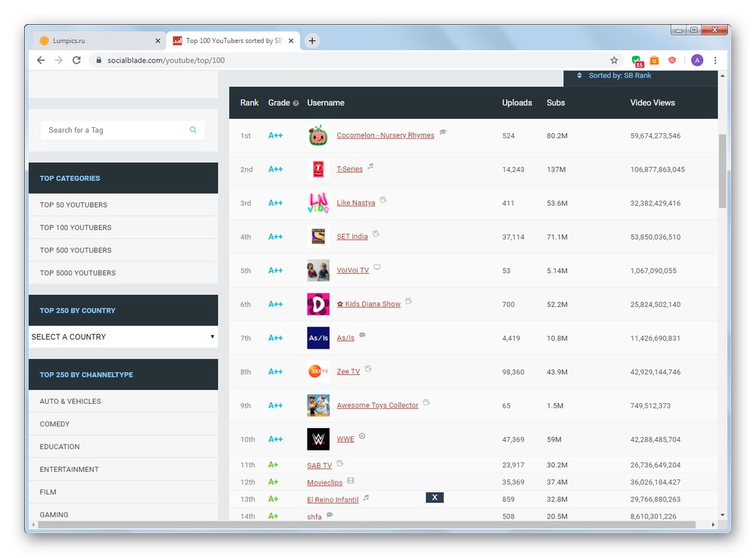Image resolution: width=756 pixels, height=558 pixels.
Task: Open the red shield extension icon
Action: click(672, 60)
